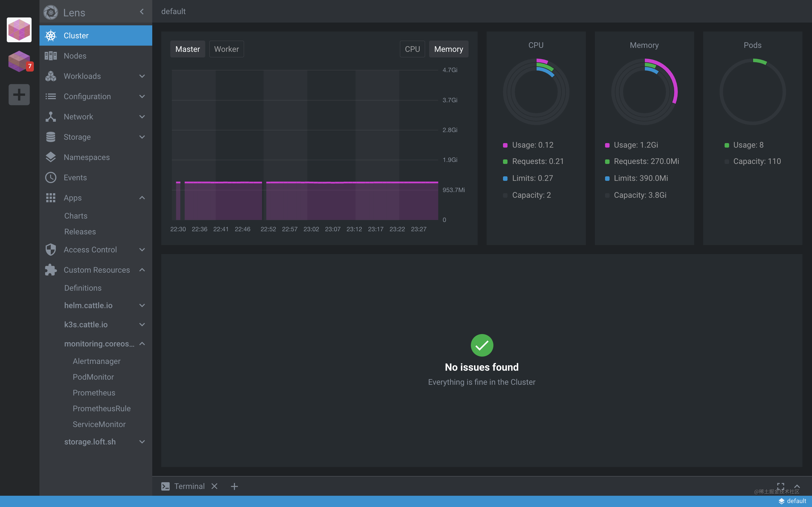
Task: Click the Terminal tab at bottom
Action: coord(188,486)
